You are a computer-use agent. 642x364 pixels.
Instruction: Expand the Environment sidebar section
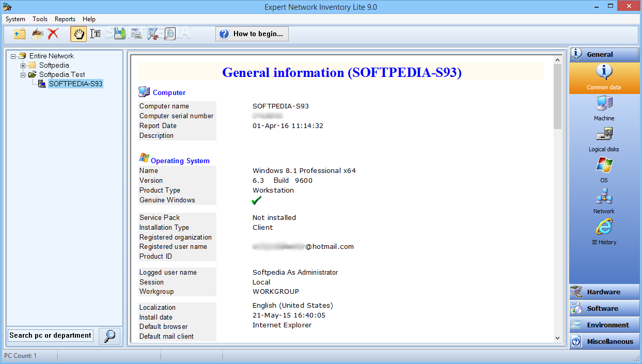click(604, 325)
